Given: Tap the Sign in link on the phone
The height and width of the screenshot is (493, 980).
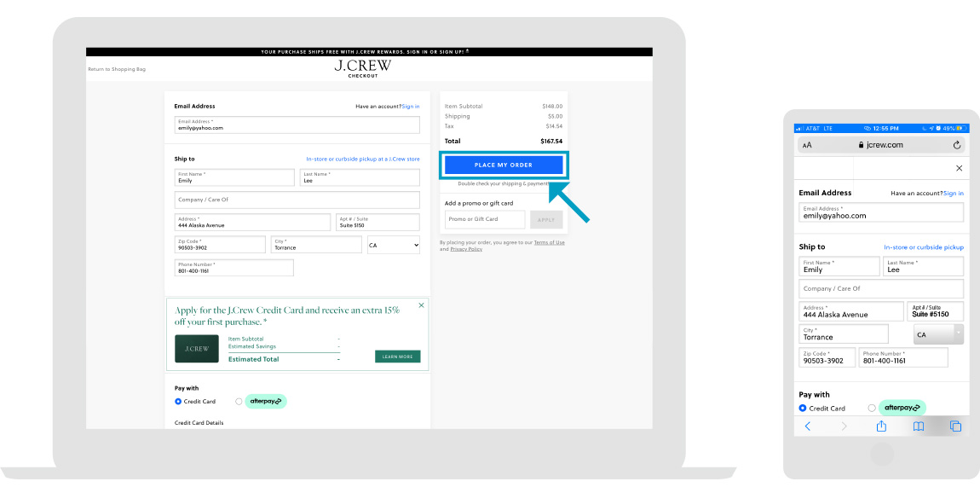Looking at the screenshot, I should 954,194.
